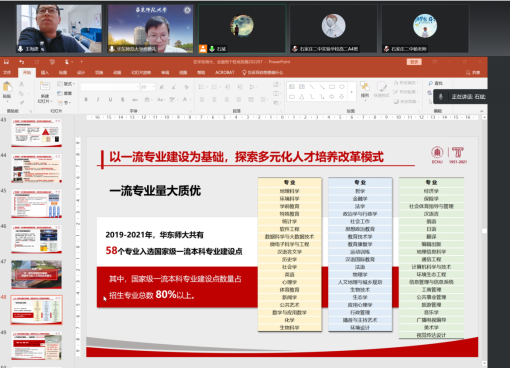Click the increase font size icon
Viewport: 510px width, 369px height.
point(162,87)
